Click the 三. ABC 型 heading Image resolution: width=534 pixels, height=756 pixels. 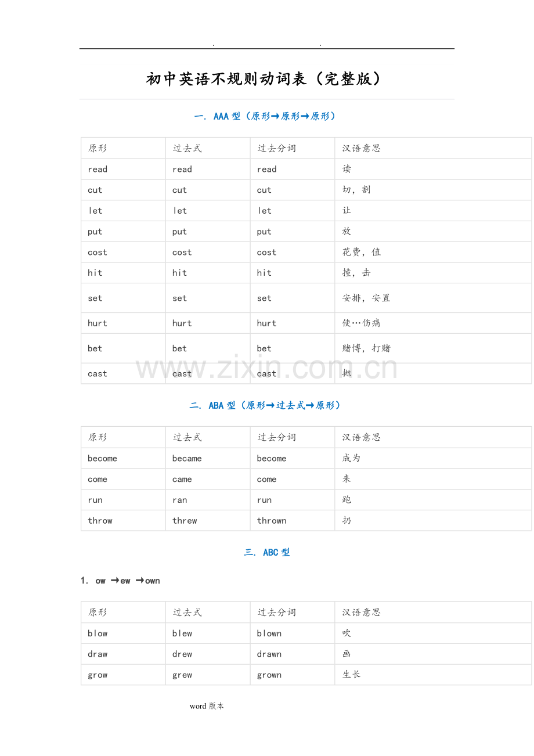click(x=266, y=552)
